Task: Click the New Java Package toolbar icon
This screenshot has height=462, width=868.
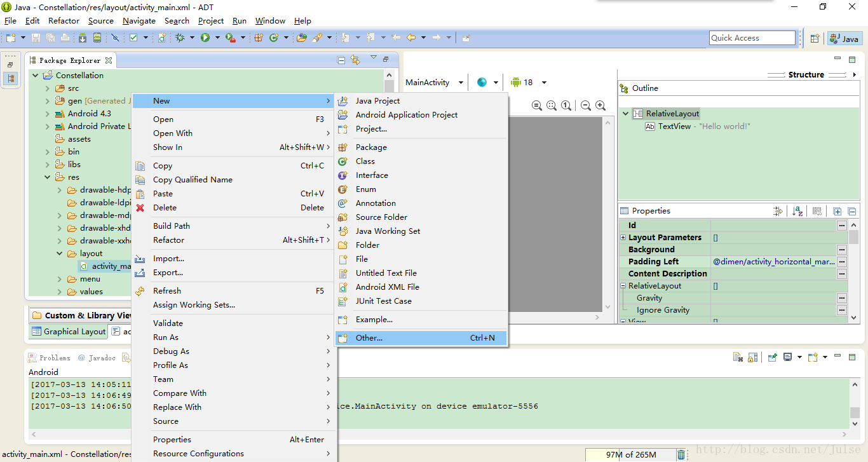Action: click(x=259, y=38)
